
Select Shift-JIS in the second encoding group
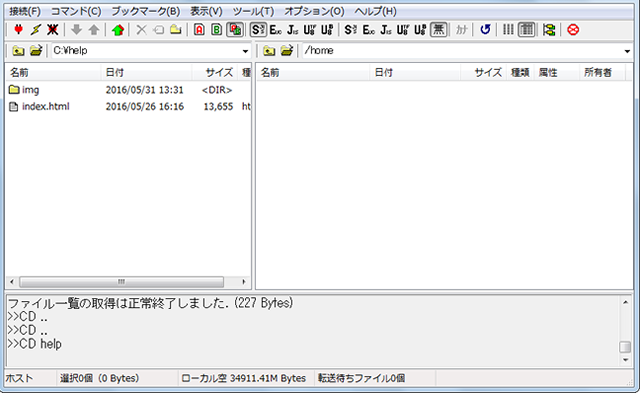pos(351,30)
